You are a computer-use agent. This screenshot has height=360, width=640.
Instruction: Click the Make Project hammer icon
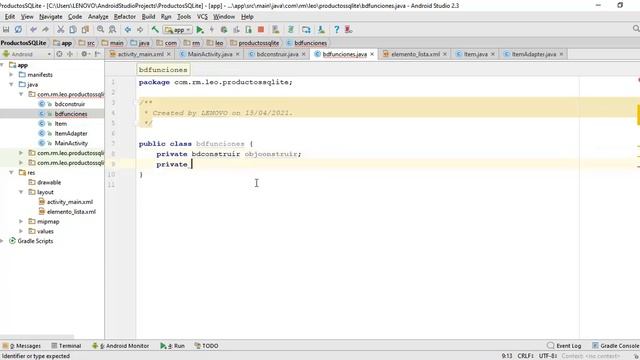pos(155,29)
